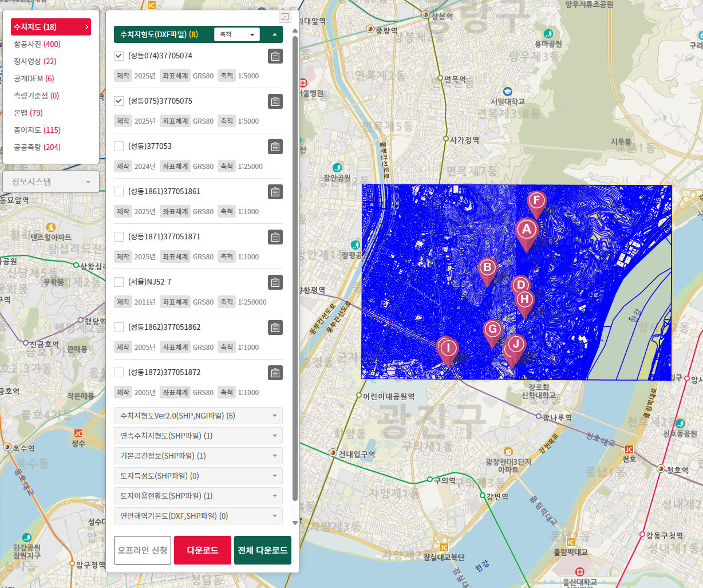This screenshot has height=588, width=703.
Task: Collapse the 수치지형도(DXF파일) section
Action: tap(275, 34)
